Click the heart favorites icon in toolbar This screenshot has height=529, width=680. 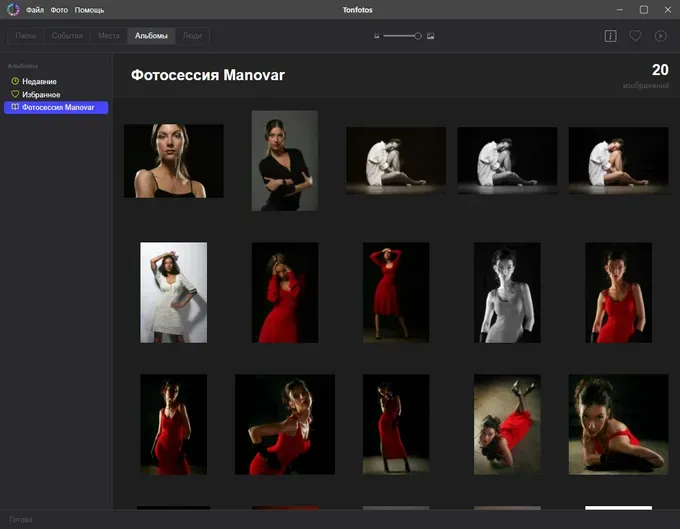635,36
